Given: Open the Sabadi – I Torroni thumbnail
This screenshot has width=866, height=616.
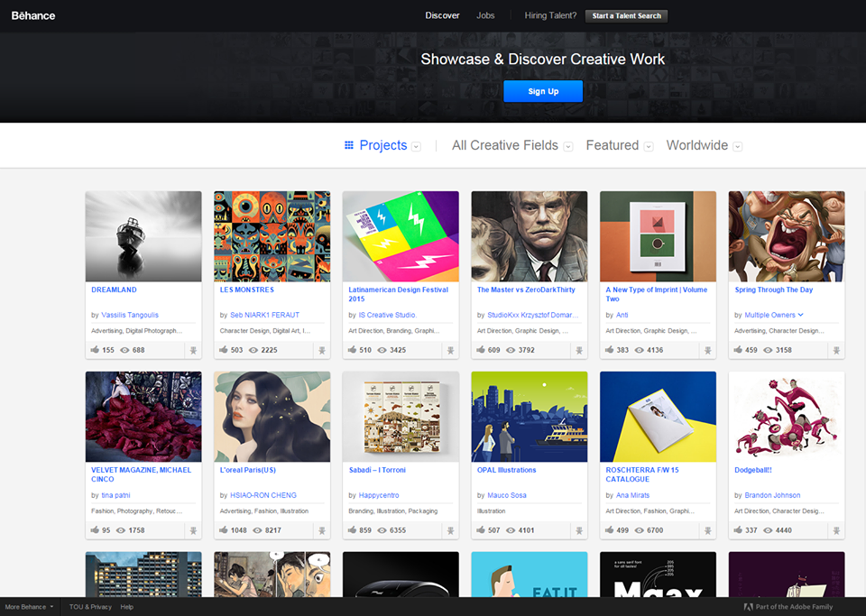Looking at the screenshot, I should pos(401,417).
